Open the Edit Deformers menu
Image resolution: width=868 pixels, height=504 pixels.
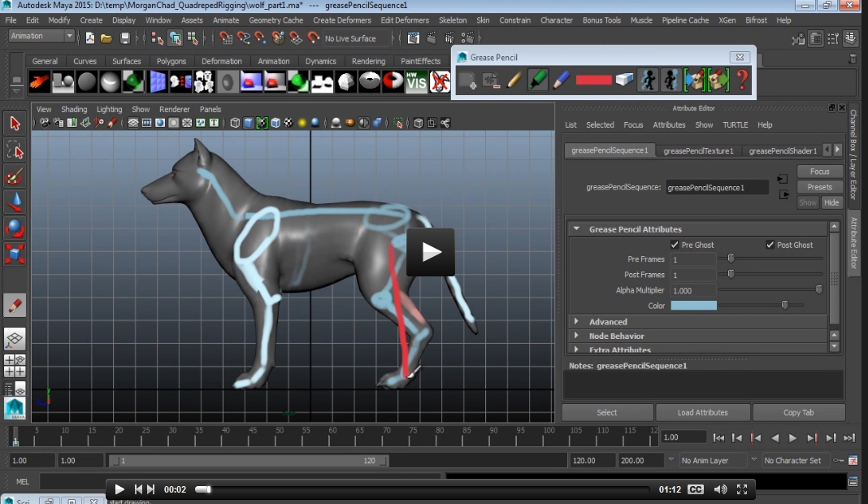tap(405, 20)
